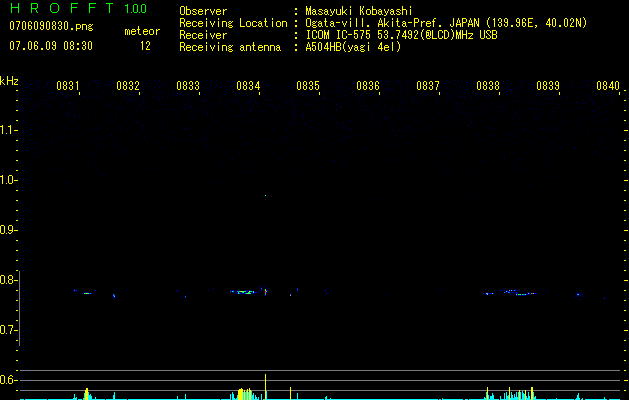This screenshot has width=629, height=400.
Task: Click the 0832 time marker
Action: 128,86
